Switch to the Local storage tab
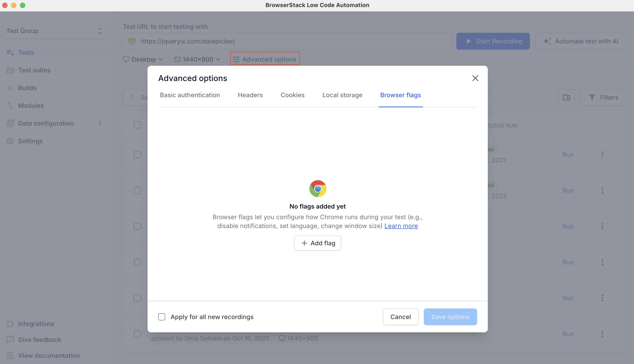This screenshot has width=634, height=364. coord(342,95)
